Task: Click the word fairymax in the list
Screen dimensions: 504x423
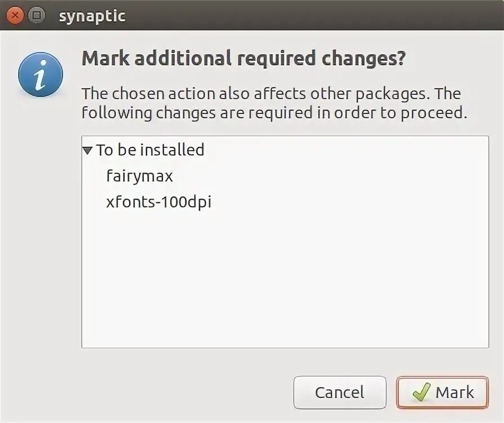Action: tap(139, 176)
